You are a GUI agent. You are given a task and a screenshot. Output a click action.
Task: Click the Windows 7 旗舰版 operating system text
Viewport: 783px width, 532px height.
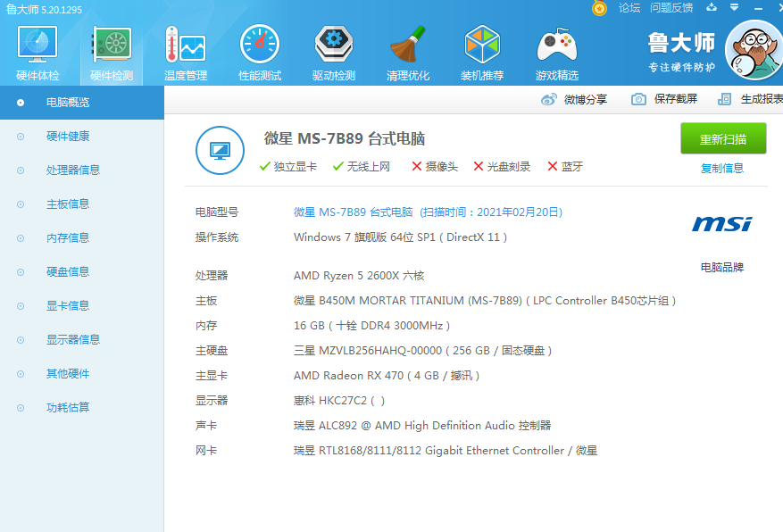click(x=401, y=237)
